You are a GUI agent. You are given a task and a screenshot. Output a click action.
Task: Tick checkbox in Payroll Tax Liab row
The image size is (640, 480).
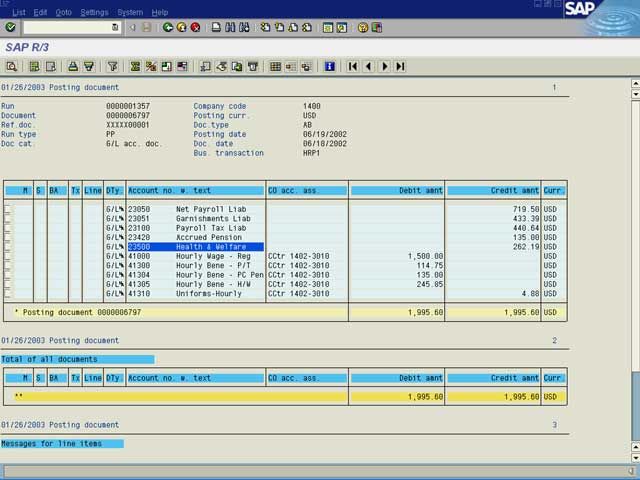point(8,228)
